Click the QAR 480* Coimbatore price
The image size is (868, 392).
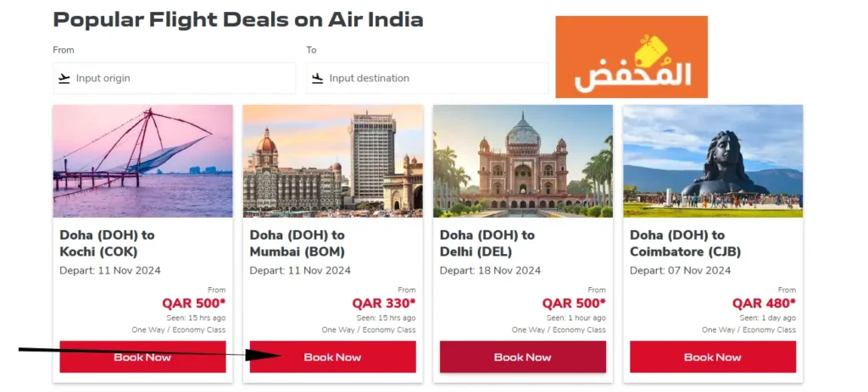[x=764, y=303]
